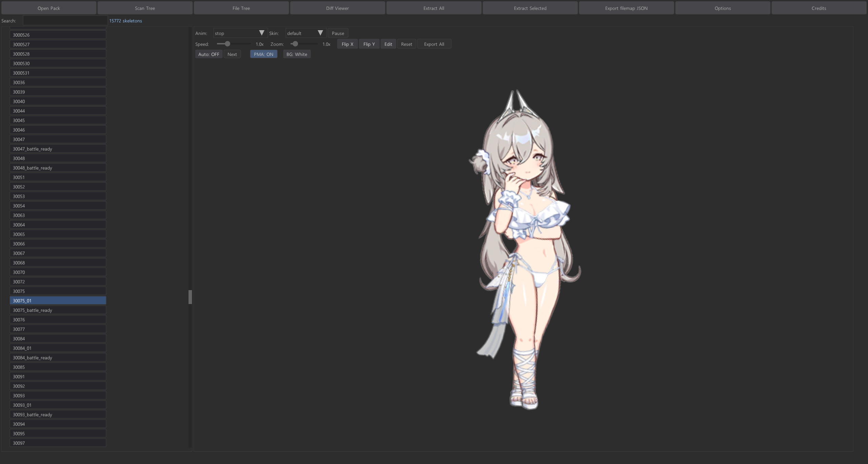The width and height of the screenshot is (868, 464).
Task: Click the Export All button
Action: (434, 44)
